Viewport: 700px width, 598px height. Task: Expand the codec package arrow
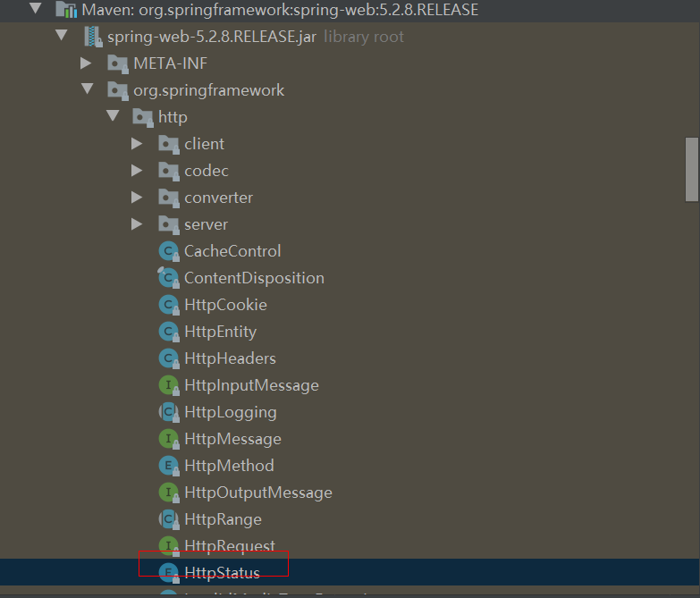click(137, 170)
